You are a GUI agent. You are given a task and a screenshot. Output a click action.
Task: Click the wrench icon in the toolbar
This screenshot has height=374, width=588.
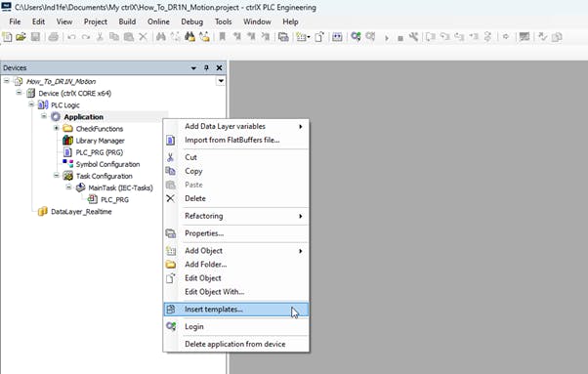tap(413, 37)
